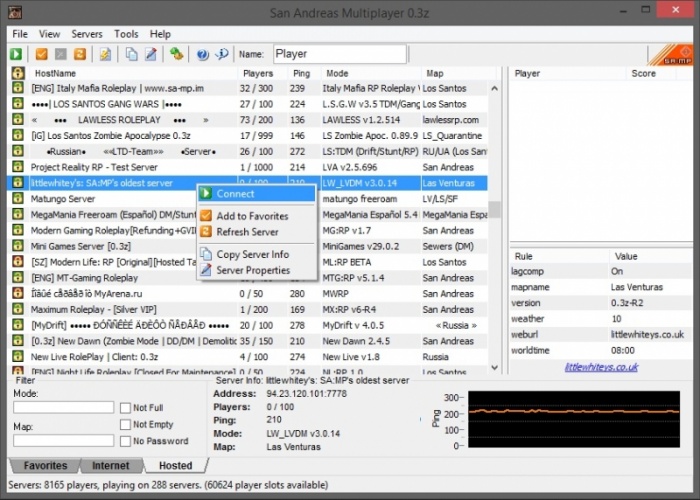Open the littlewhiteys.co.uk link
The width and height of the screenshot is (700, 500).
tap(601, 367)
